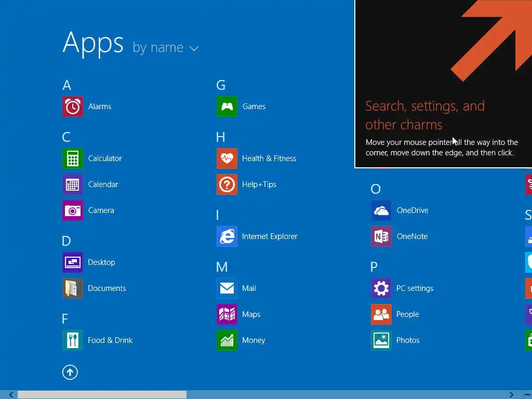Select the letter M group header
The height and width of the screenshot is (399, 532).
tap(222, 267)
